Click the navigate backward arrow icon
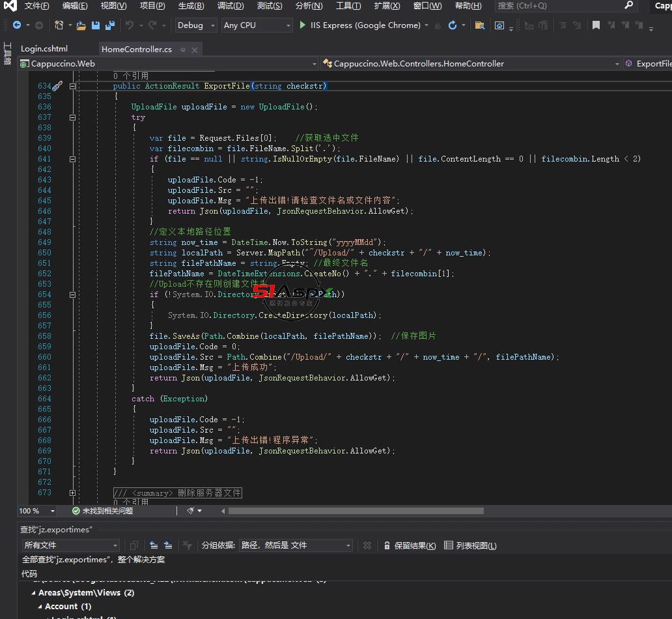Image resolution: width=672 pixels, height=619 pixels. (17, 25)
